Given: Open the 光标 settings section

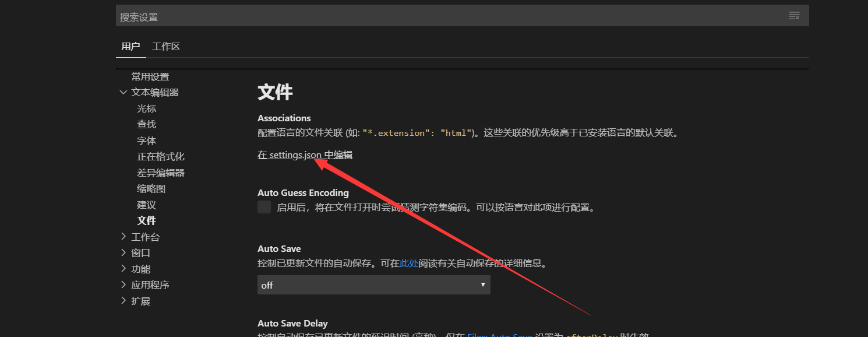Looking at the screenshot, I should tap(146, 108).
